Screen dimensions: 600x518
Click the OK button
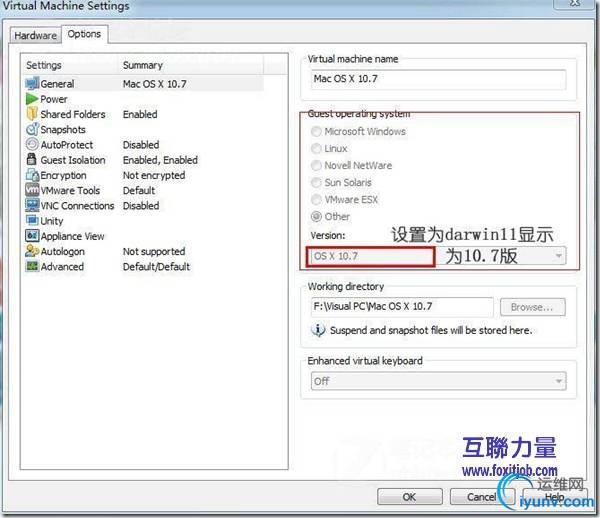[409, 497]
